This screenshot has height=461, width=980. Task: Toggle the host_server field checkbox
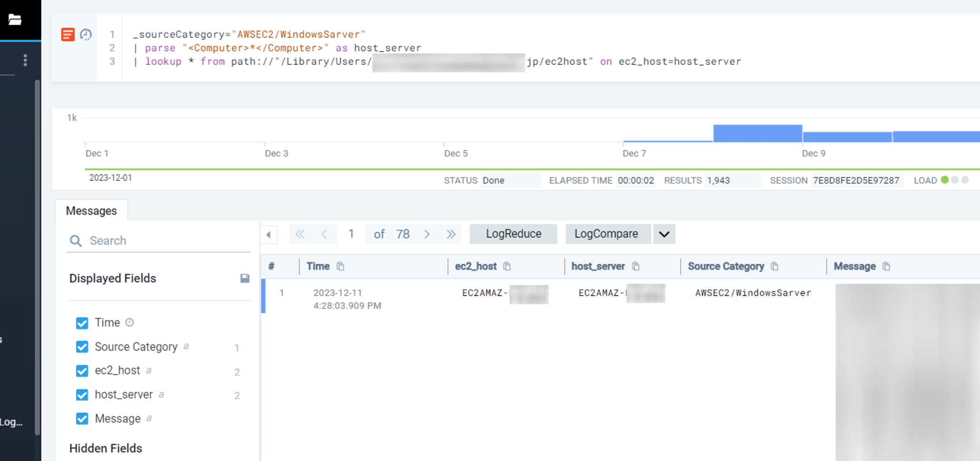(82, 395)
